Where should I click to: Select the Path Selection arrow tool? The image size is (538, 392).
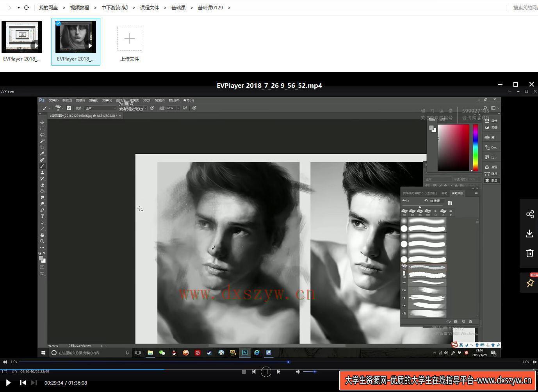pyautogui.click(x=42, y=223)
